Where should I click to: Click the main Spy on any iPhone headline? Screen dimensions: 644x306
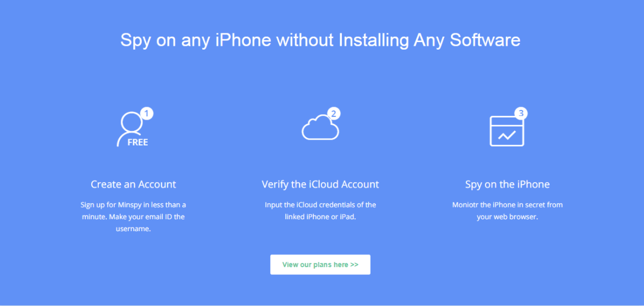pyautogui.click(x=320, y=40)
